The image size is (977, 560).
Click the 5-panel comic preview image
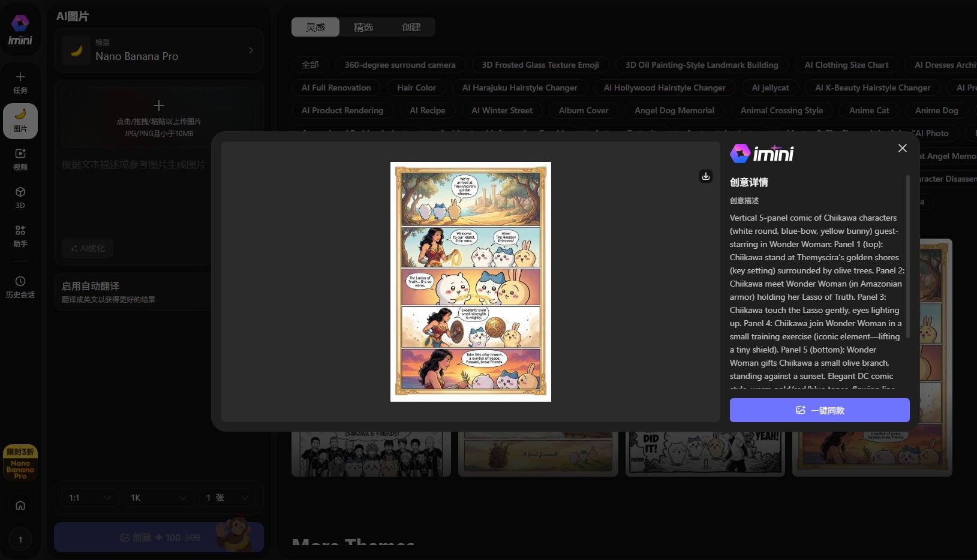pos(471,282)
